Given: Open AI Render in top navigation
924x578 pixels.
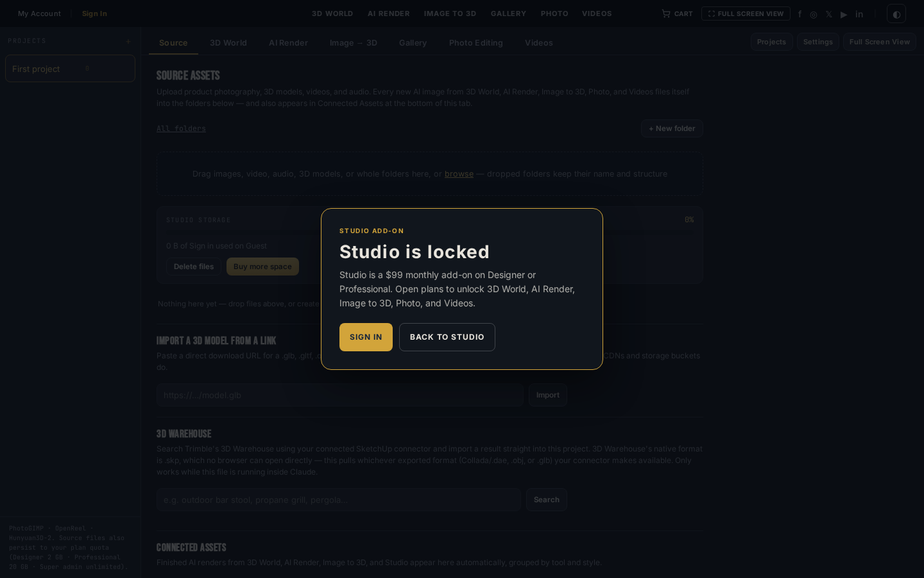Looking at the screenshot, I should 389,13.
